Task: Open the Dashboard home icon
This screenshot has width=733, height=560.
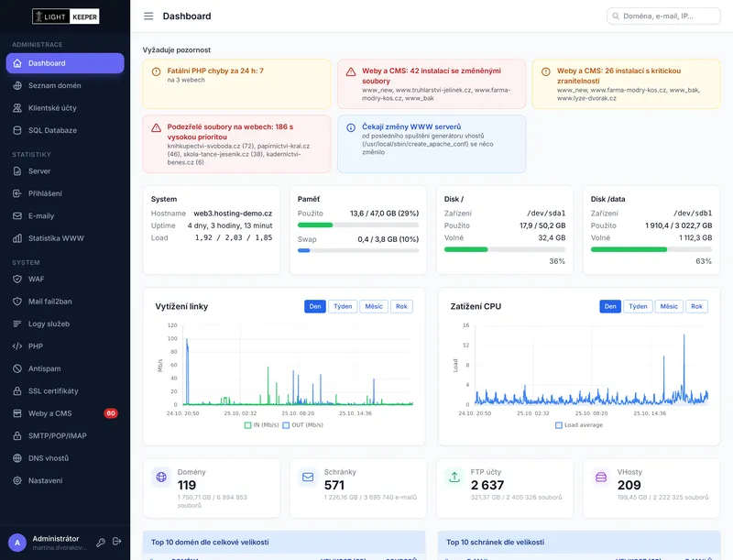Action: pyautogui.click(x=17, y=63)
